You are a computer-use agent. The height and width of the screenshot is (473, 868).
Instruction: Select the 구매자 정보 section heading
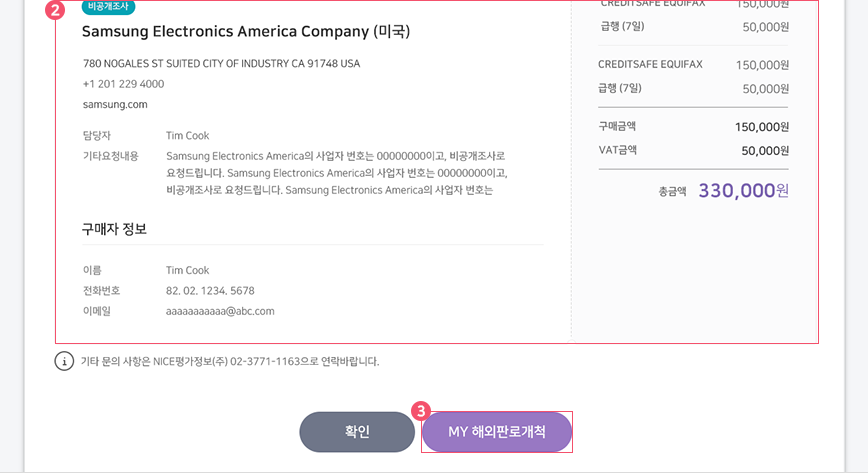pos(114,229)
